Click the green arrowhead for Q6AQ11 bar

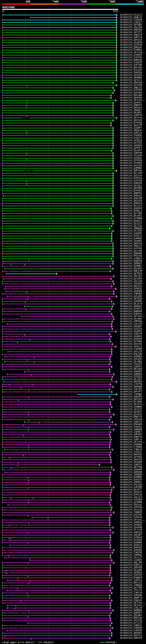coord(112,306)
